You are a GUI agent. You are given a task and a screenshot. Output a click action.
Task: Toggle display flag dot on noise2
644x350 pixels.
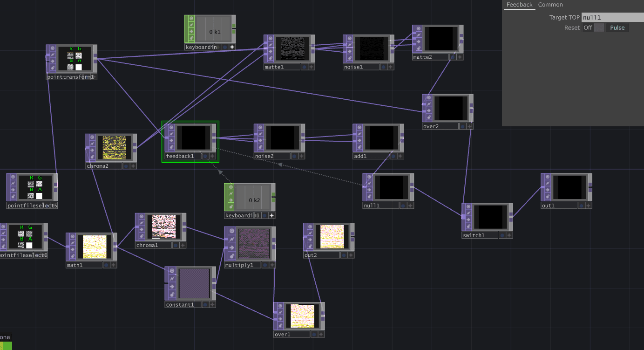coord(294,156)
